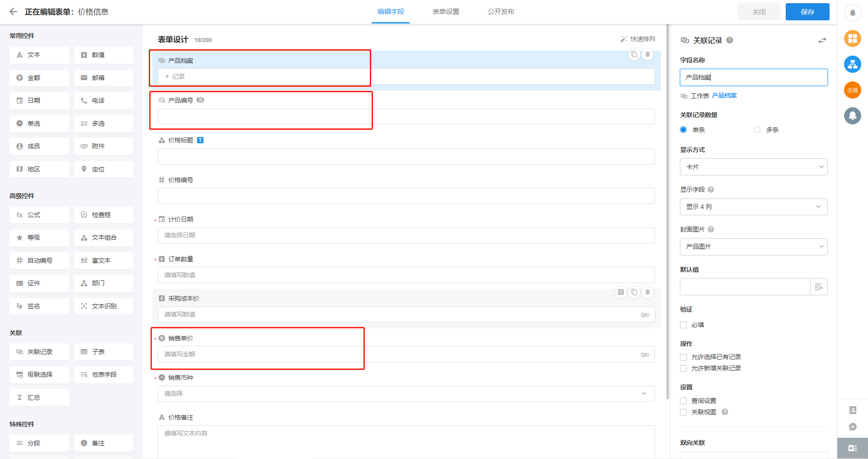Toggle hidden eye icon on 产品编号
868x459 pixels.
[200, 100]
